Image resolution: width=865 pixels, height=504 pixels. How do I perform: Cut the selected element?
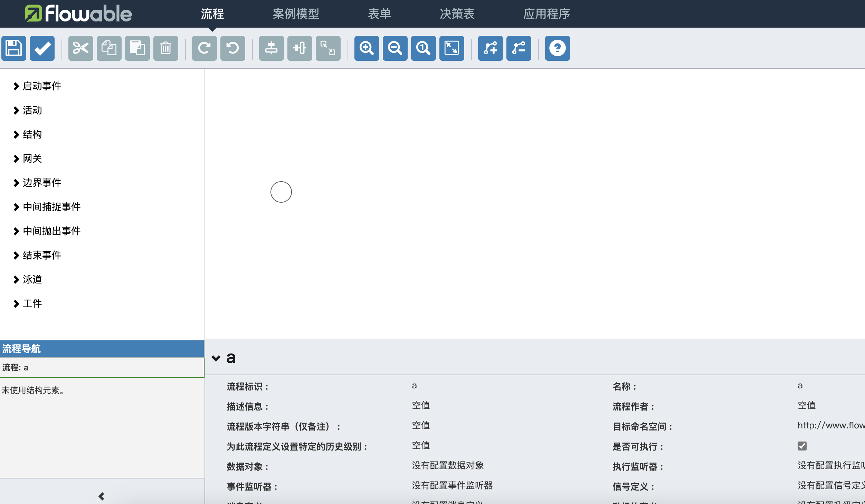(80, 48)
